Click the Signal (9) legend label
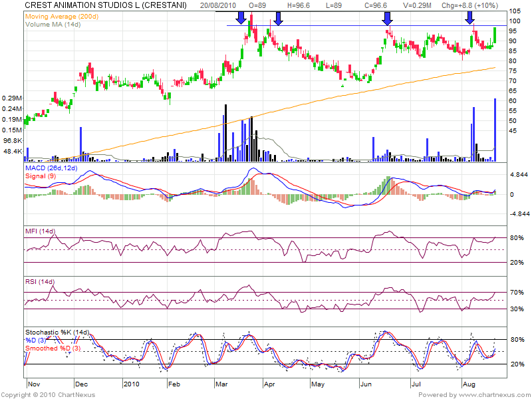 pos(42,176)
